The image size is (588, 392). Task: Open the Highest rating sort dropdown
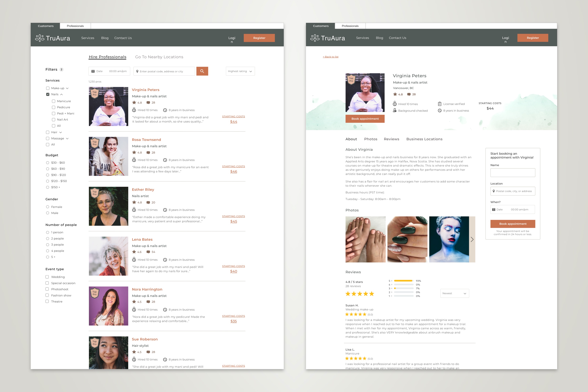240,71
